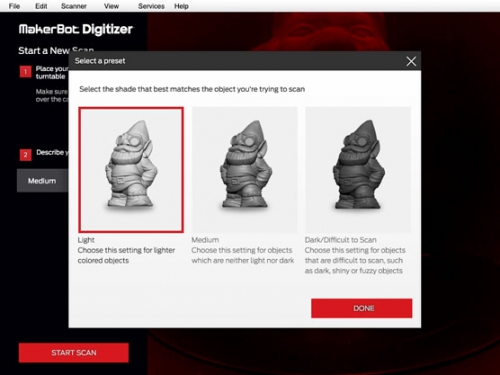
Task: Click the Light preset label text
Action: 86,240
